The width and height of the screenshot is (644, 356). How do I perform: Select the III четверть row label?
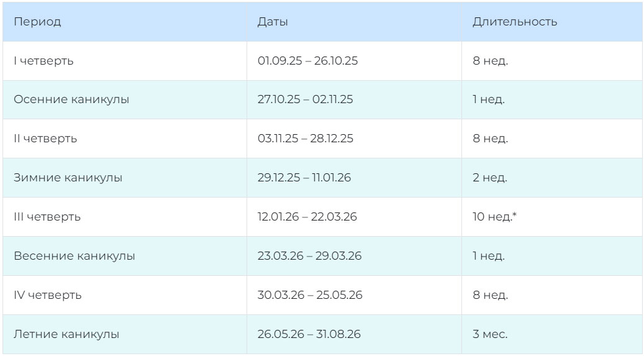(x=47, y=217)
